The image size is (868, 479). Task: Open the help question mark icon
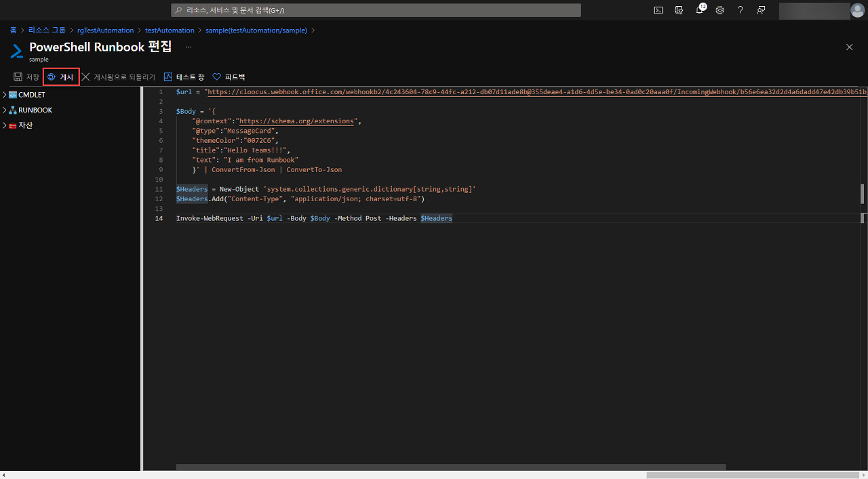[x=741, y=10]
